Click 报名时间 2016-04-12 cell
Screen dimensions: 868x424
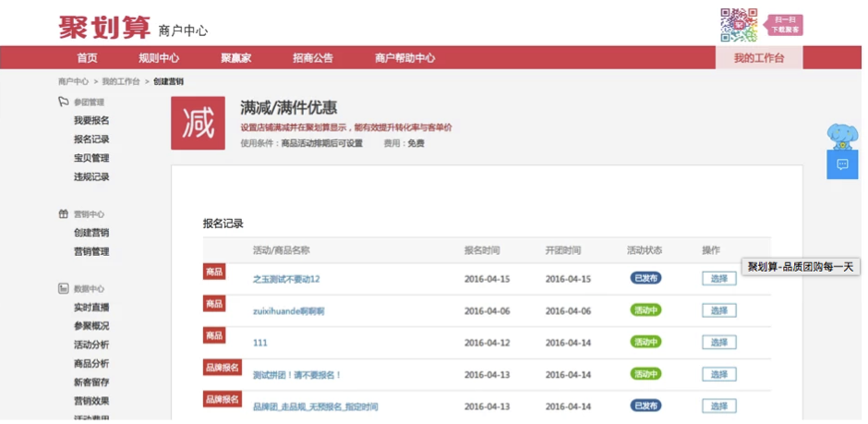click(x=488, y=344)
